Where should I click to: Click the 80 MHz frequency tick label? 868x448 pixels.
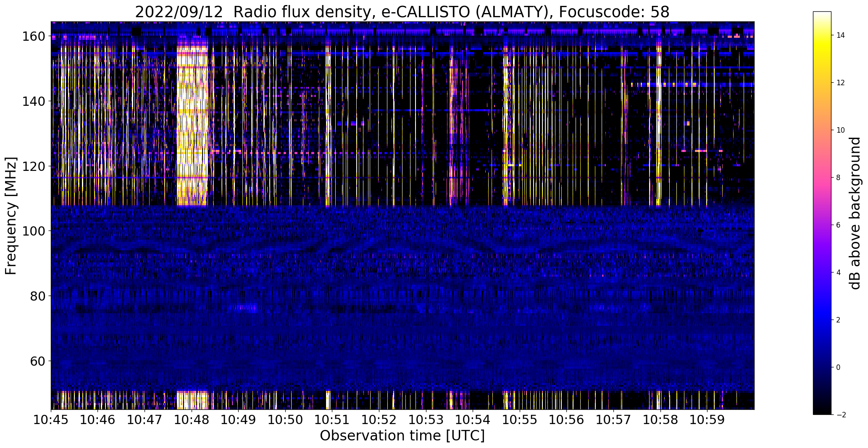click(38, 296)
